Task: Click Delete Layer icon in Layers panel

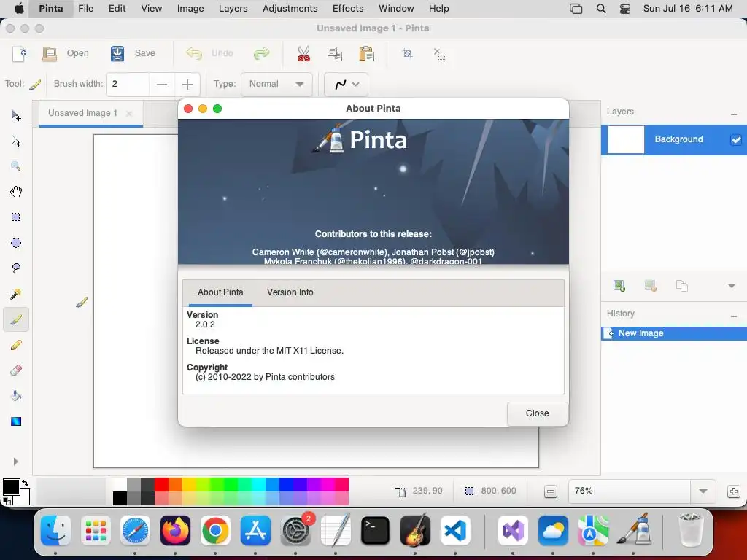Action: pos(651,286)
